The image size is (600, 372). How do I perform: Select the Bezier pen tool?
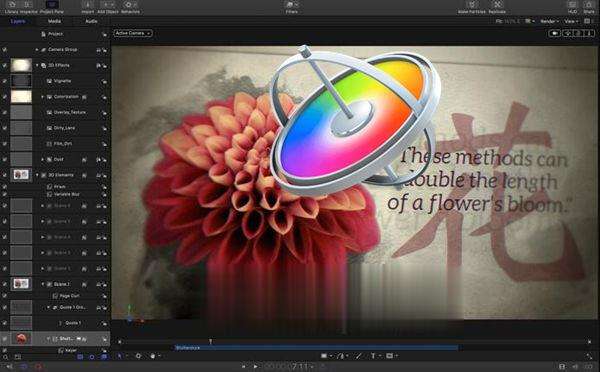point(340,356)
